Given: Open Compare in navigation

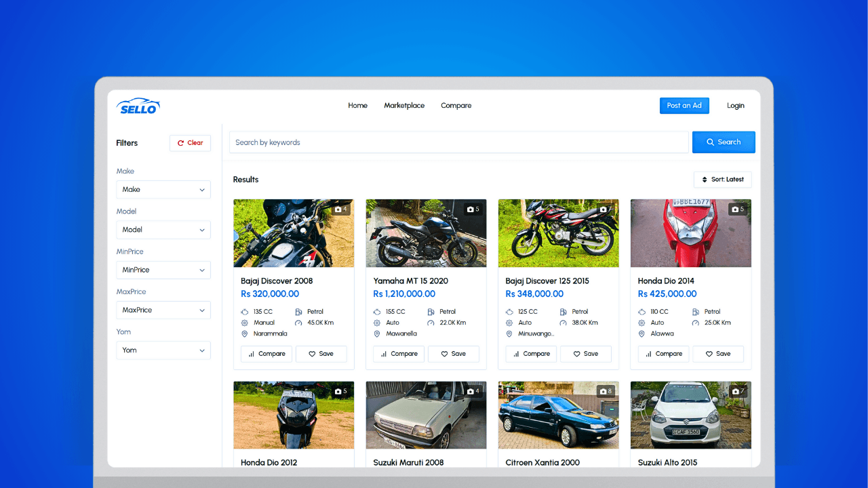Looking at the screenshot, I should pos(456,106).
